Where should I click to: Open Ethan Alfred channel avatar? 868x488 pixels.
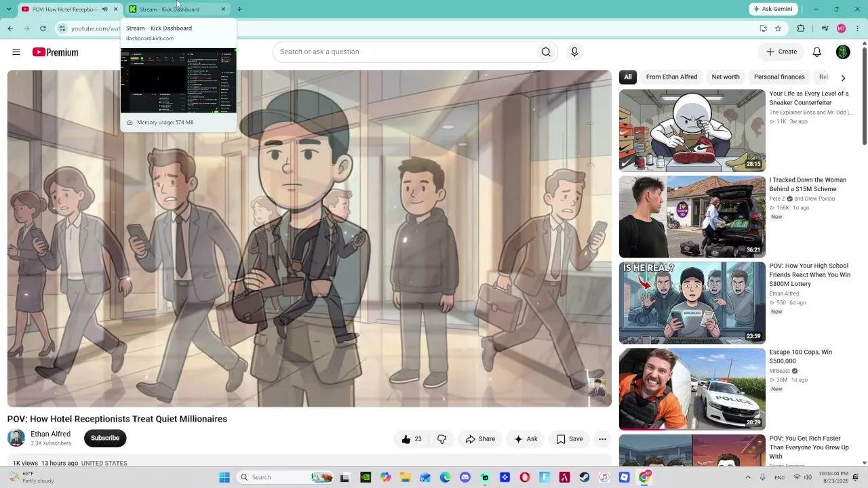[x=16, y=438]
